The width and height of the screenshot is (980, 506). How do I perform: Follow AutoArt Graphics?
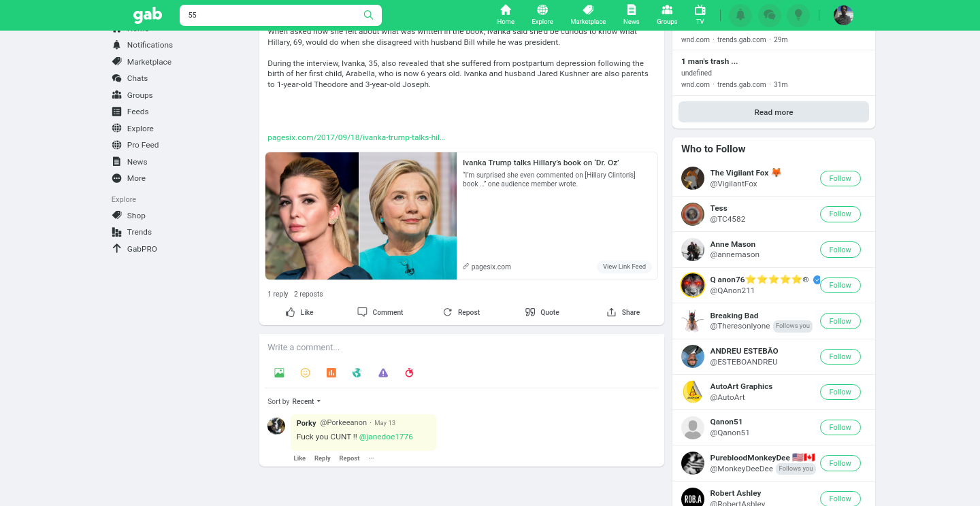pos(840,392)
